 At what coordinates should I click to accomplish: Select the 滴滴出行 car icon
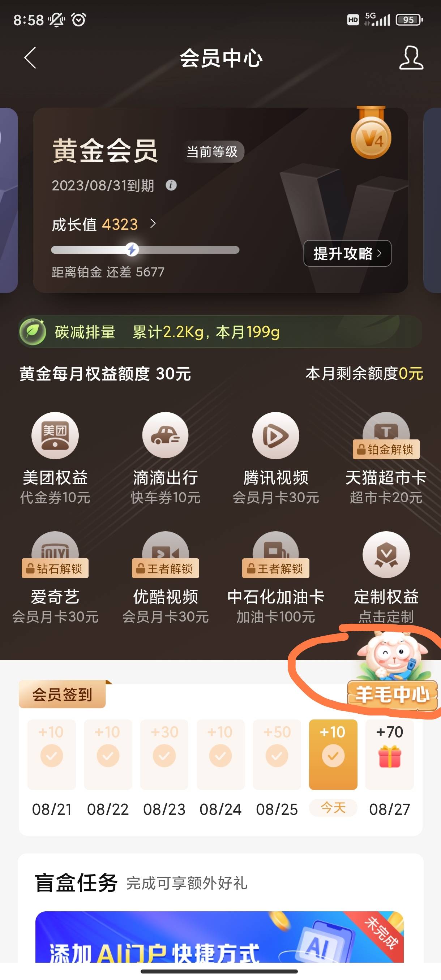point(165,435)
